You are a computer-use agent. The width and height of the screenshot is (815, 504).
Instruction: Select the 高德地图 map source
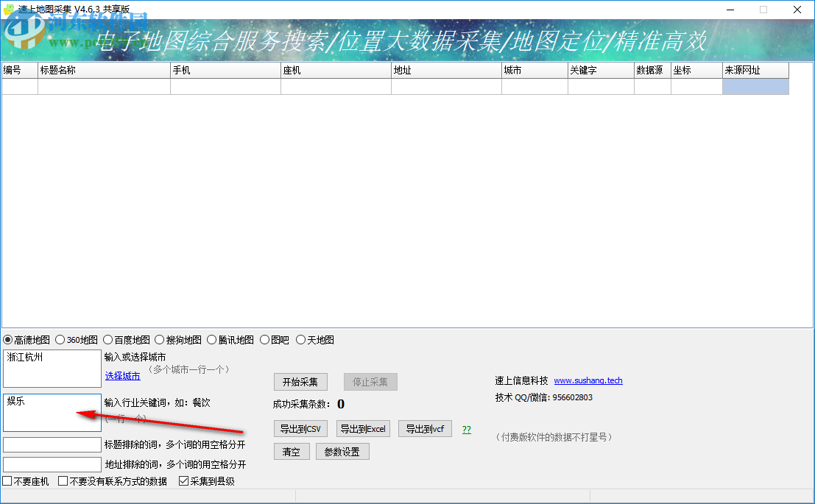tap(9, 339)
